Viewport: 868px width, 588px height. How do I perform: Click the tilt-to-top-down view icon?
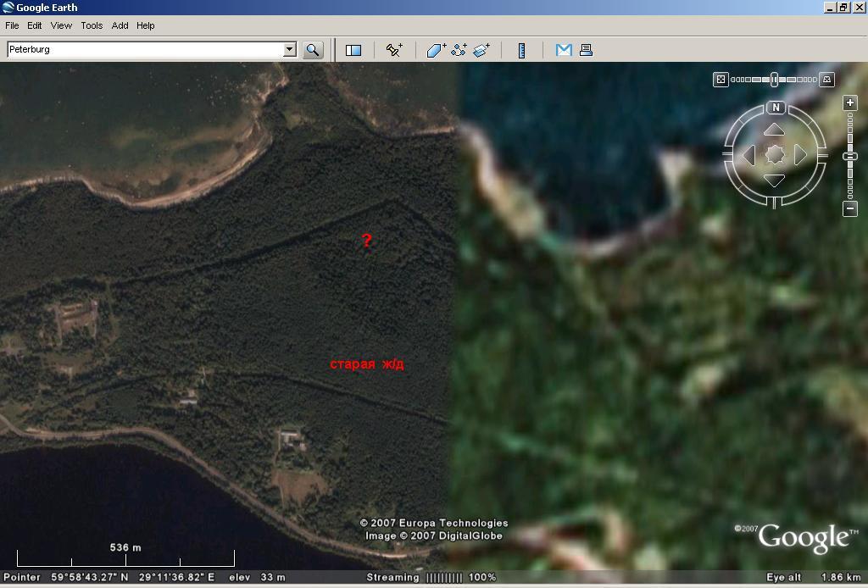pyautogui.click(x=721, y=80)
